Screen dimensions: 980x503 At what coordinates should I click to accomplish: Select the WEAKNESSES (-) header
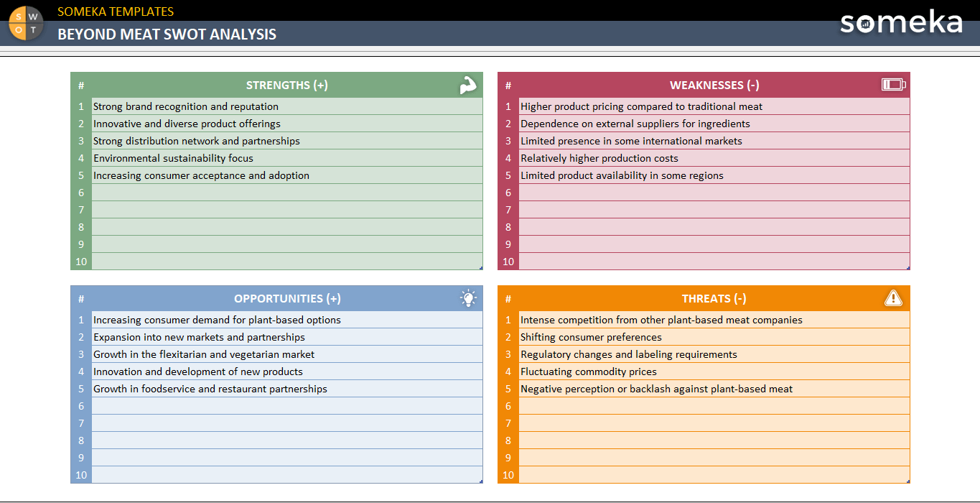[x=714, y=85]
